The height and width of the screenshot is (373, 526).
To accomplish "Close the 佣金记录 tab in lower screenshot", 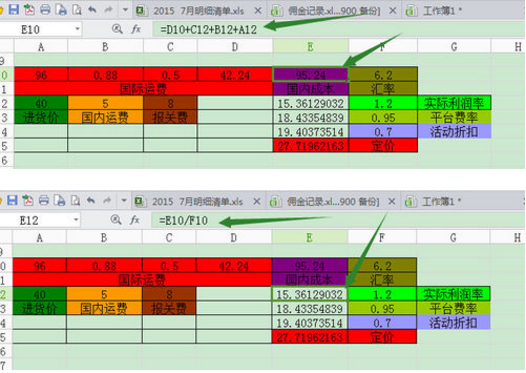I will pos(391,202).
